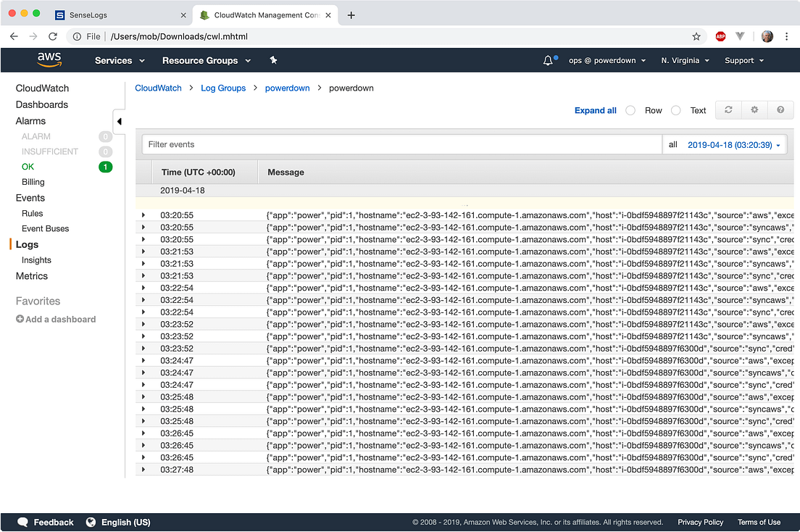Open Billing under Alarms
800x532 pixels.
[x=33, y=182]
